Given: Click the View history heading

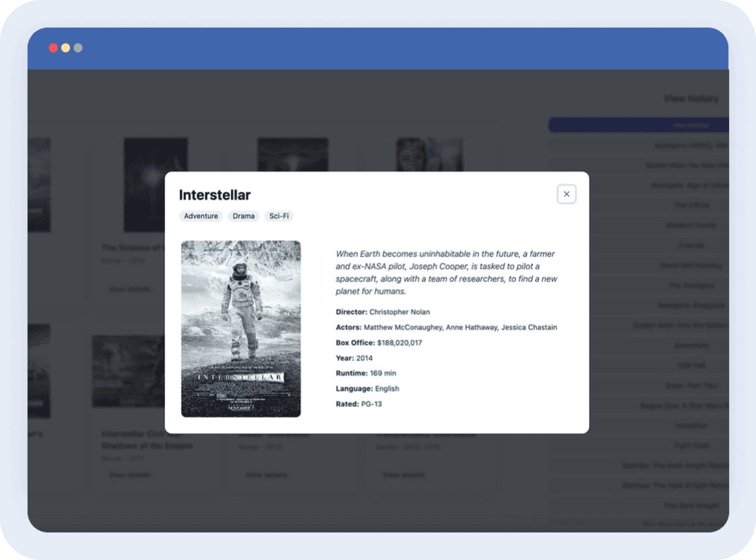Looking at the screenshot, I should [690, 98].
